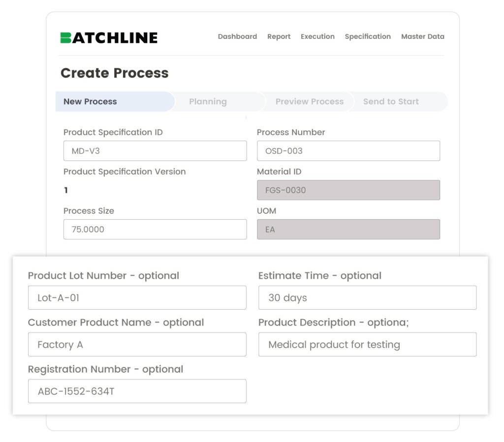Open the Execution menu
The width and height of the screenshot is (504, 442).
[317, 36]
